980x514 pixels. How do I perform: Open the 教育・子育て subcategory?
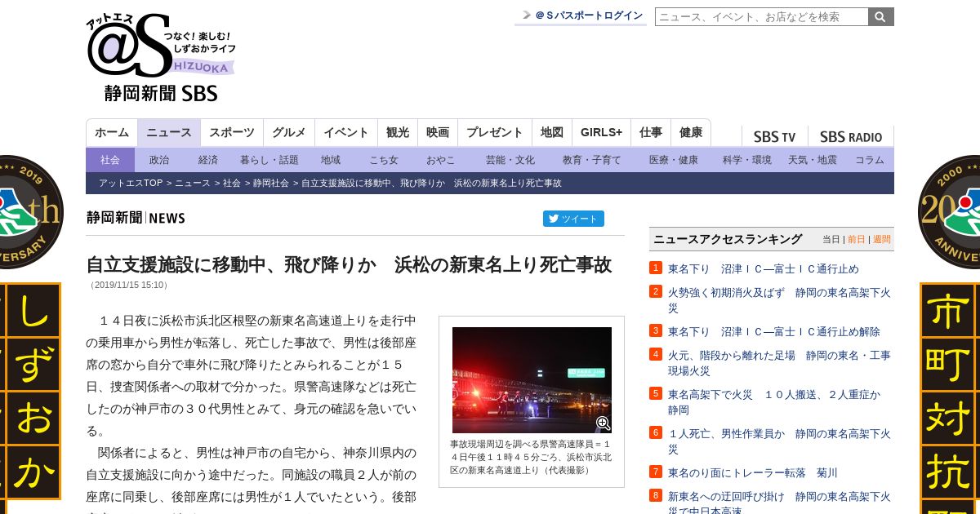tap(592, 160)
